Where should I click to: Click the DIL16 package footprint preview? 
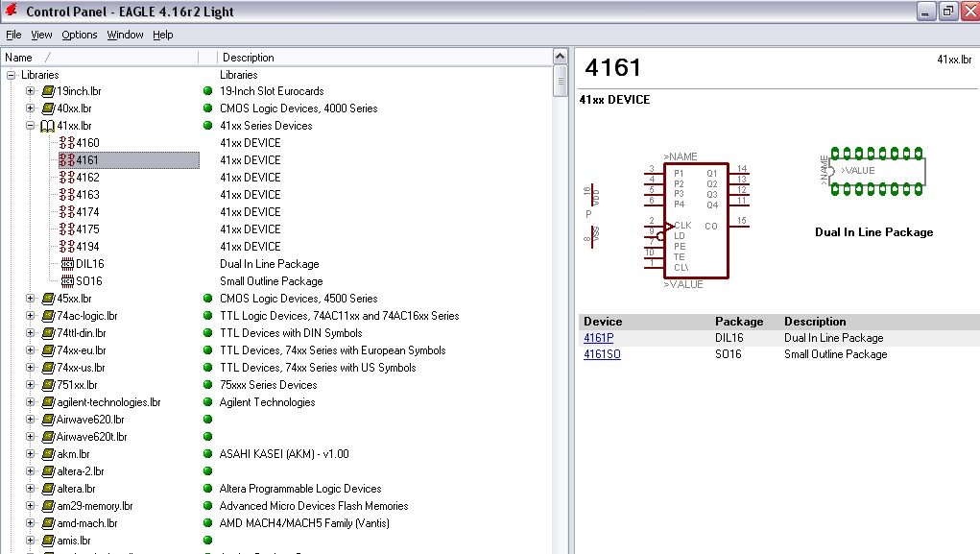tap(872, 171)
